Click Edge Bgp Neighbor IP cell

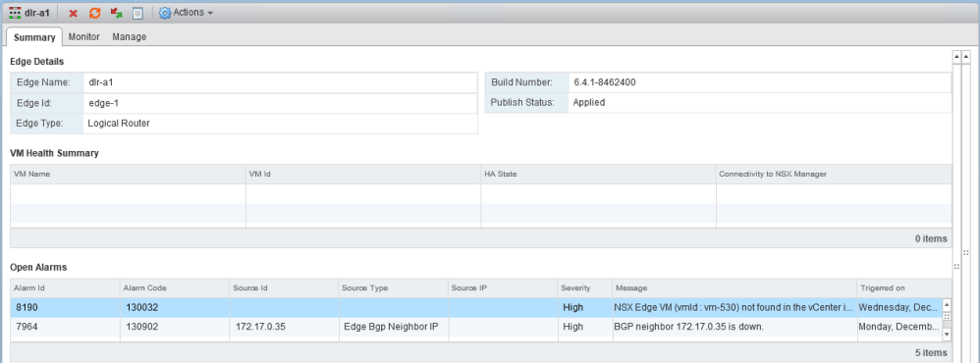pyautogui.click(x=393, y=327)
